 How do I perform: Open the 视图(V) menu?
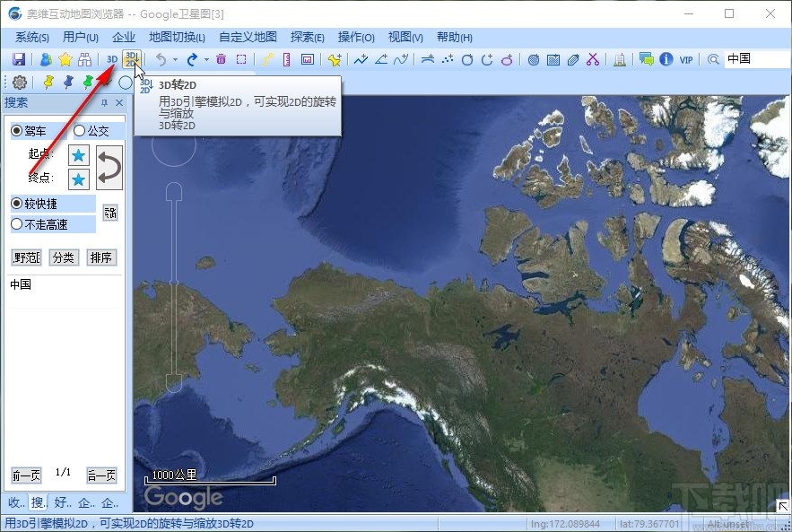405,38
